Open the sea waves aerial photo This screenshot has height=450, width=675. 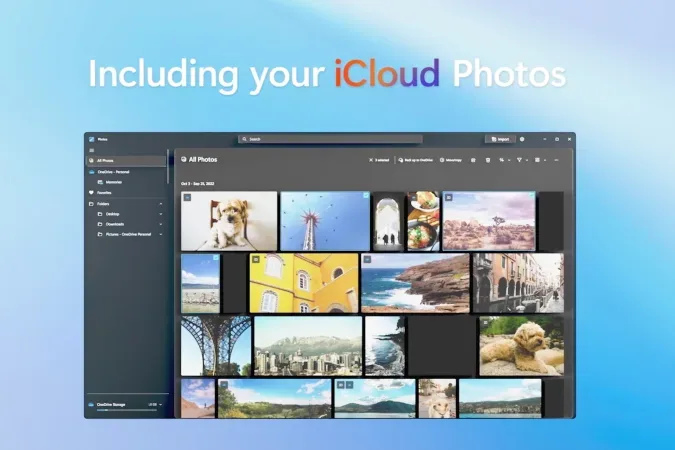[385, 346]
